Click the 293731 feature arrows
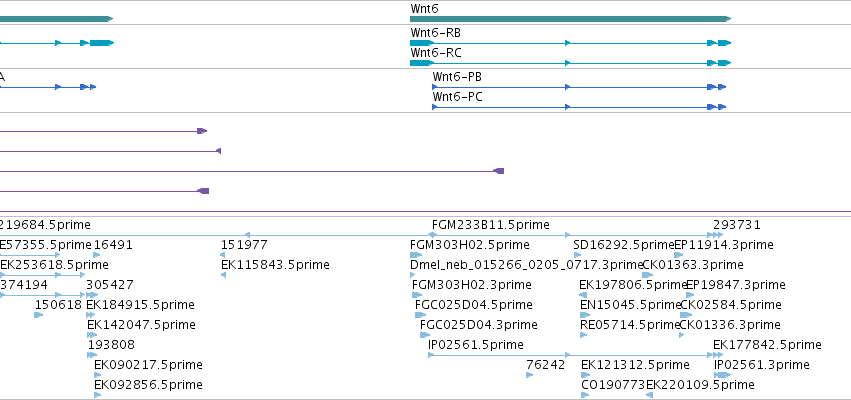This screenshot has width=851, height=400. point(717,235)
